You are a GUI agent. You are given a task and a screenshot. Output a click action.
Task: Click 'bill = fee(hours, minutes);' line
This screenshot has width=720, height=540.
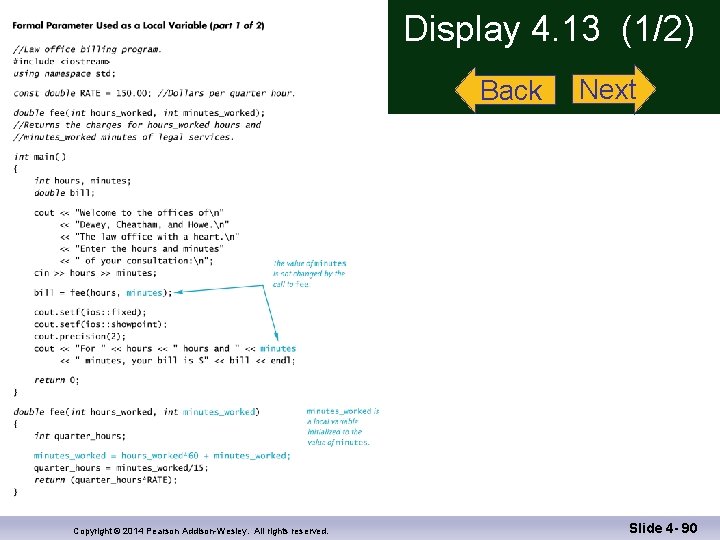click(x=103, y=292)
